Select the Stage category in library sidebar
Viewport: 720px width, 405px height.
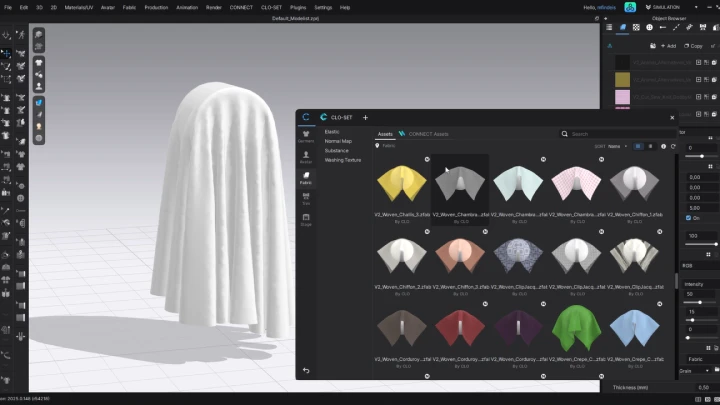click(x=306, y=220)
